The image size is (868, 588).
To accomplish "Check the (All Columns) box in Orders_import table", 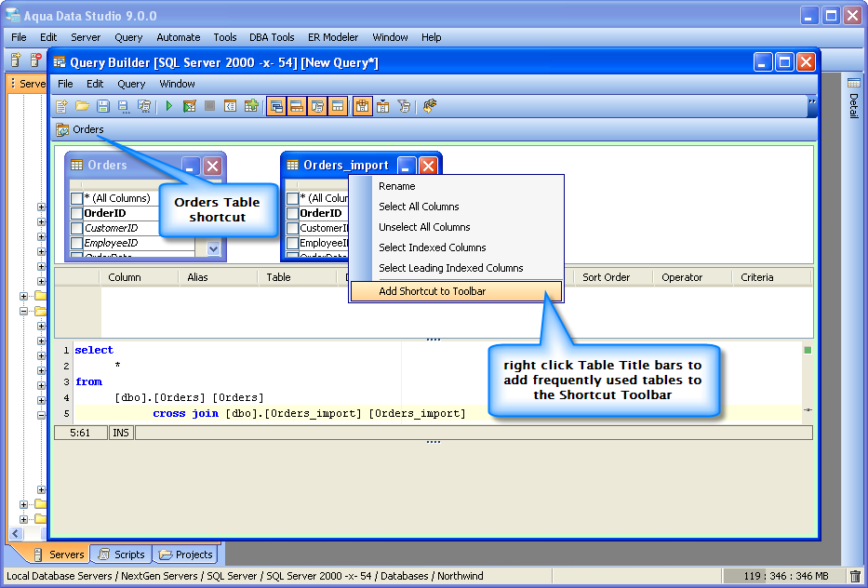I will click(x=292, y=198).
